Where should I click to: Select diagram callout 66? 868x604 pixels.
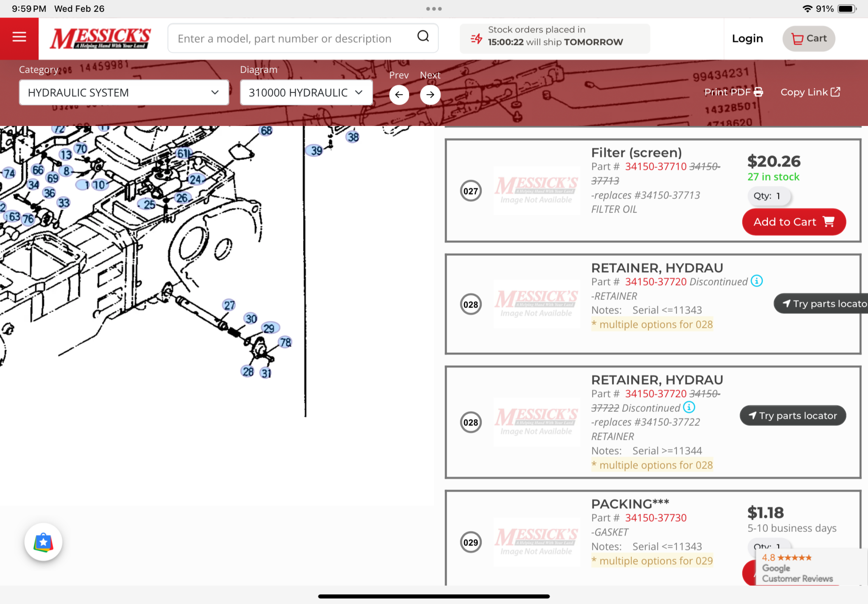(38, 170)
